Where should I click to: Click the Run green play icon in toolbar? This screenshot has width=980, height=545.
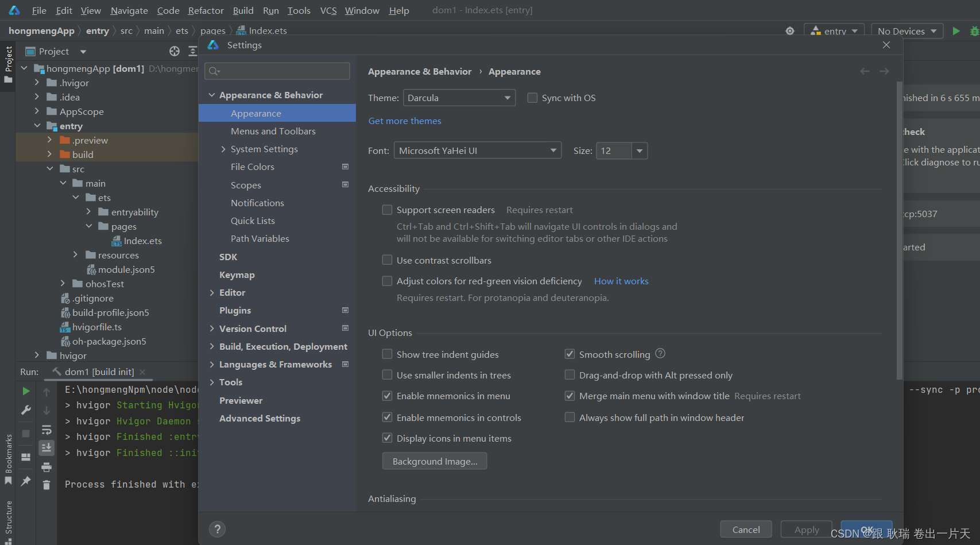click(x=956, y=31)
